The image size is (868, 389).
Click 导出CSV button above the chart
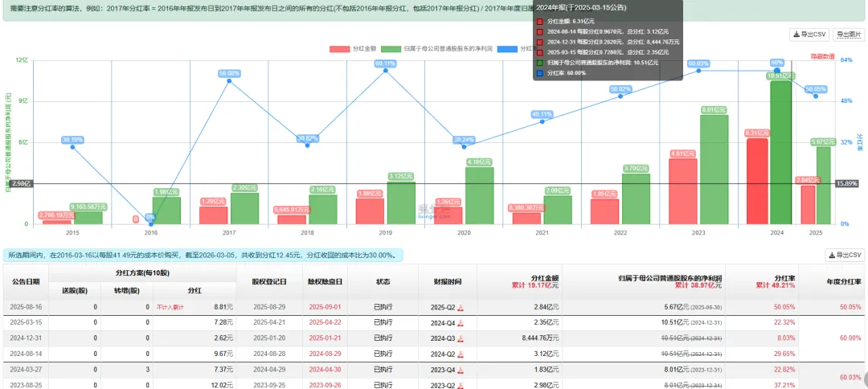point(809,35)
